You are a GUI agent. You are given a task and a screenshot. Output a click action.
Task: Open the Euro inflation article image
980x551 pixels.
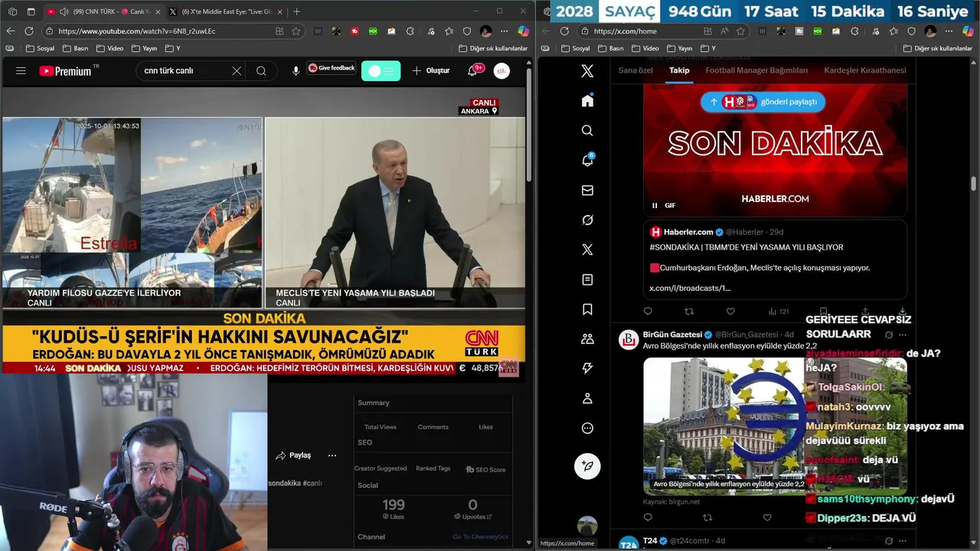pos(775,425)
